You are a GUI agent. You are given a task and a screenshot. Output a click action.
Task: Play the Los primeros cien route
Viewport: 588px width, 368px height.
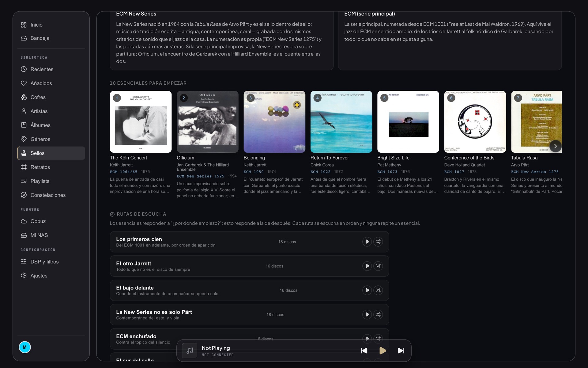pyautogui.click(x=367, y=242)
